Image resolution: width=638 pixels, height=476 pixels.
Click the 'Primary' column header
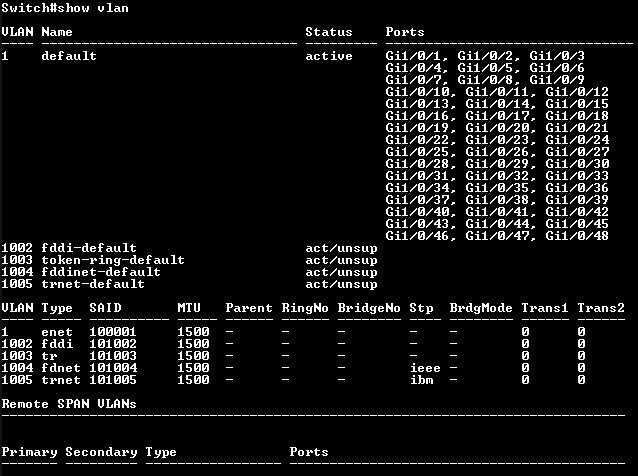coord(29,452)
